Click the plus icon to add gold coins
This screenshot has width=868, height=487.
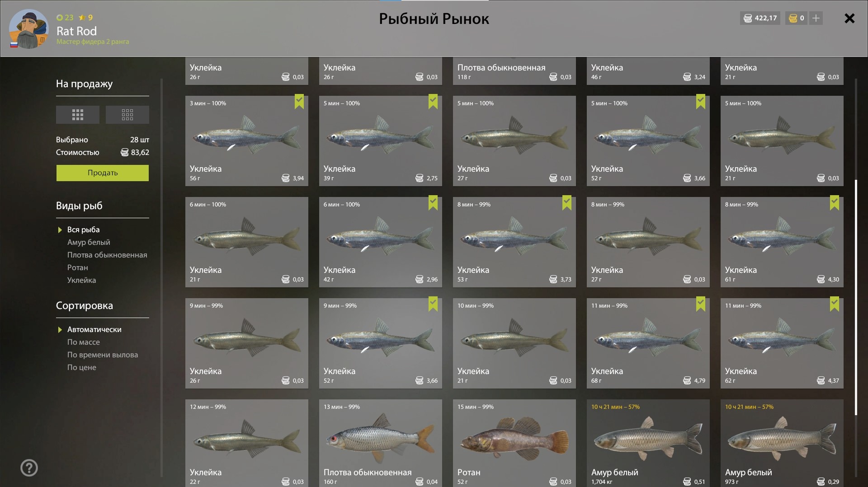coord(816,18)
